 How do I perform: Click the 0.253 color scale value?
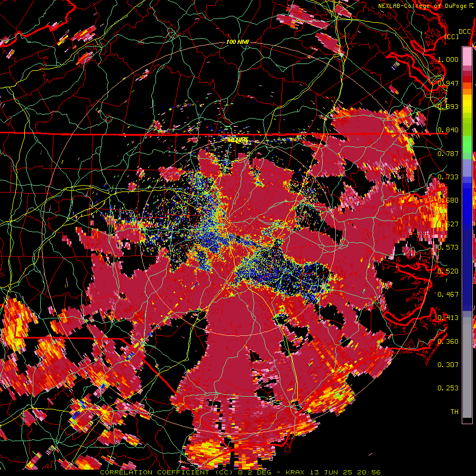[x=448, y=388]
